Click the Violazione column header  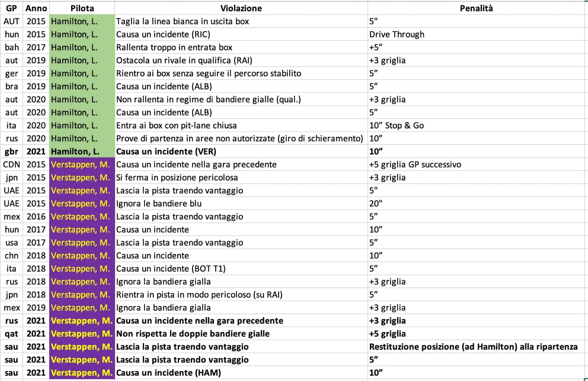coord(241,8)
